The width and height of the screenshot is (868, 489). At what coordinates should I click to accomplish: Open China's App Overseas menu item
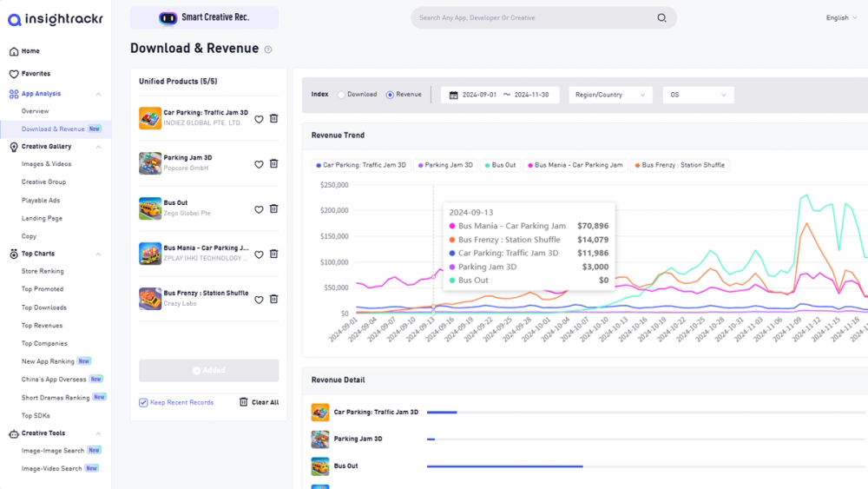[x=54, y=380]
